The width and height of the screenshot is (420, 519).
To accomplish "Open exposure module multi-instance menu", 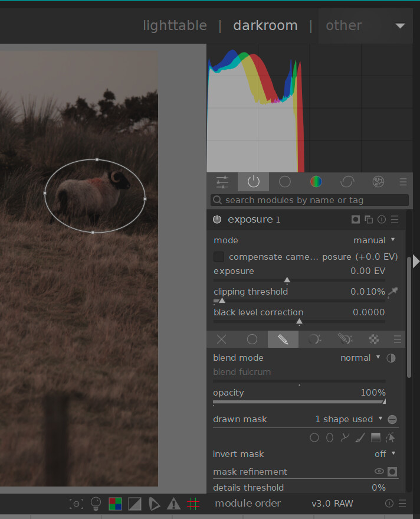I will [369, 220].
